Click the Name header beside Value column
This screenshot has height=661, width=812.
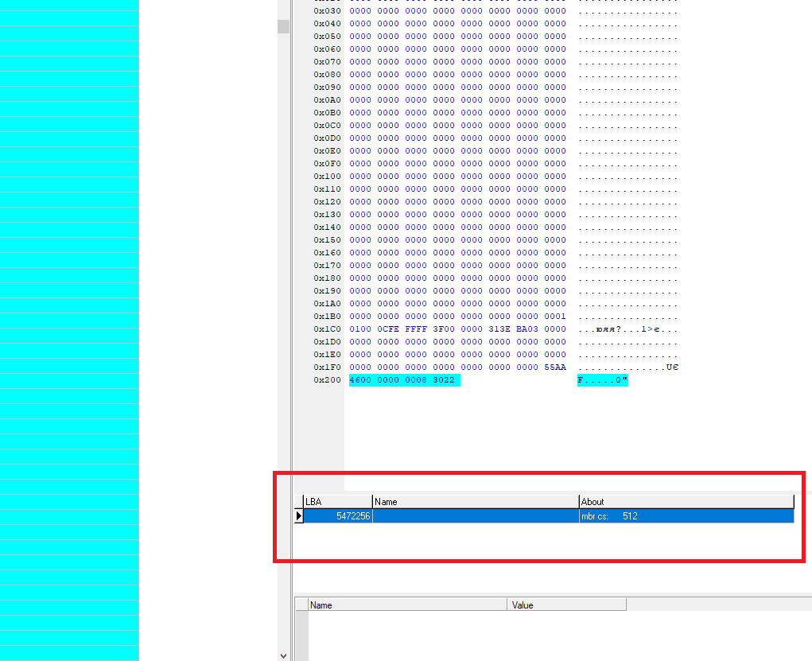tap(407, 605)
